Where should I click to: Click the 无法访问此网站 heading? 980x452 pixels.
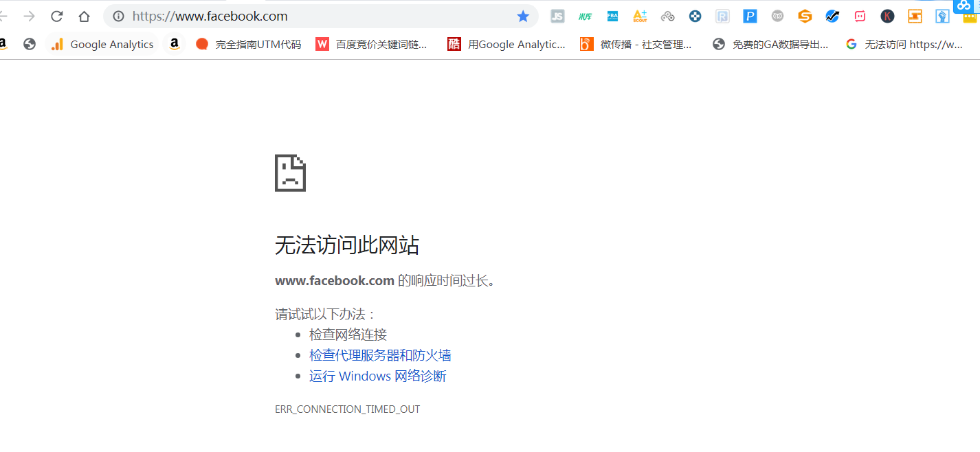tap(347, 245)
